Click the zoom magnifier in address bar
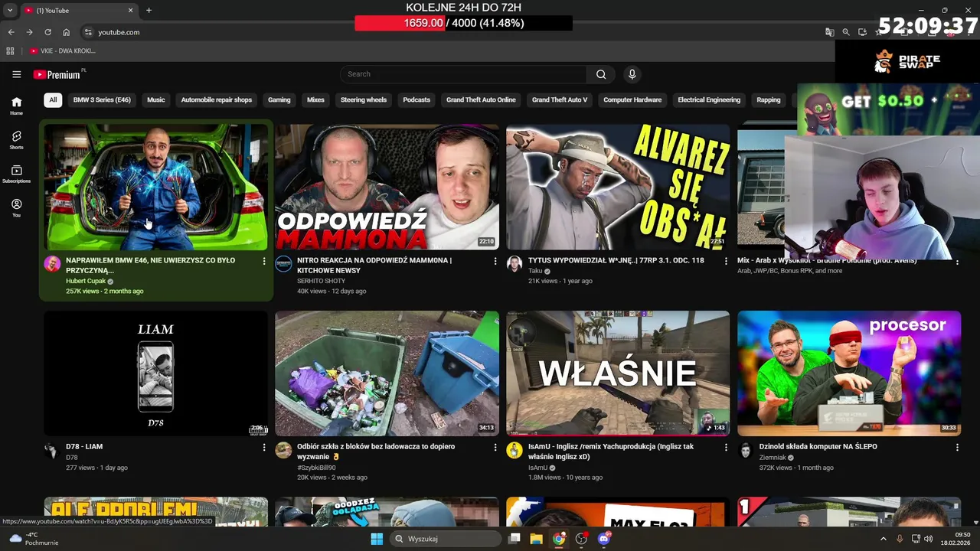This screenshot has width=980, height=551. coord(846,32)
